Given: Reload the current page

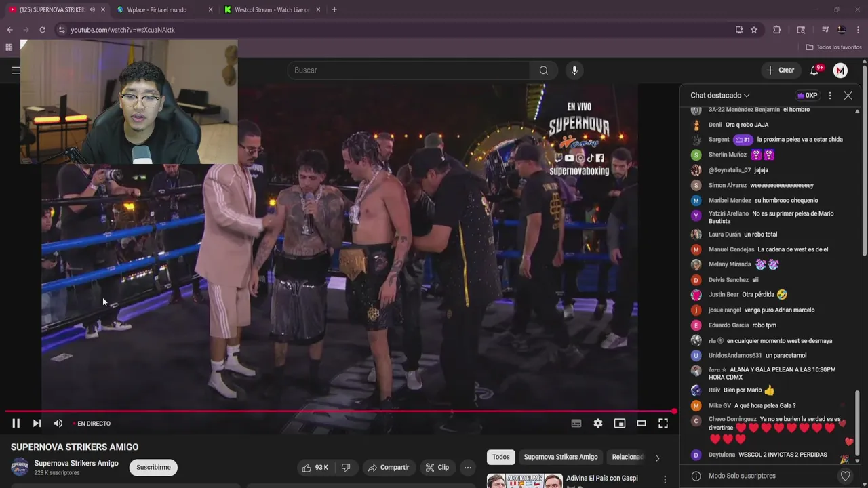Looking at the screenshot, I should (x=42, y=30).
